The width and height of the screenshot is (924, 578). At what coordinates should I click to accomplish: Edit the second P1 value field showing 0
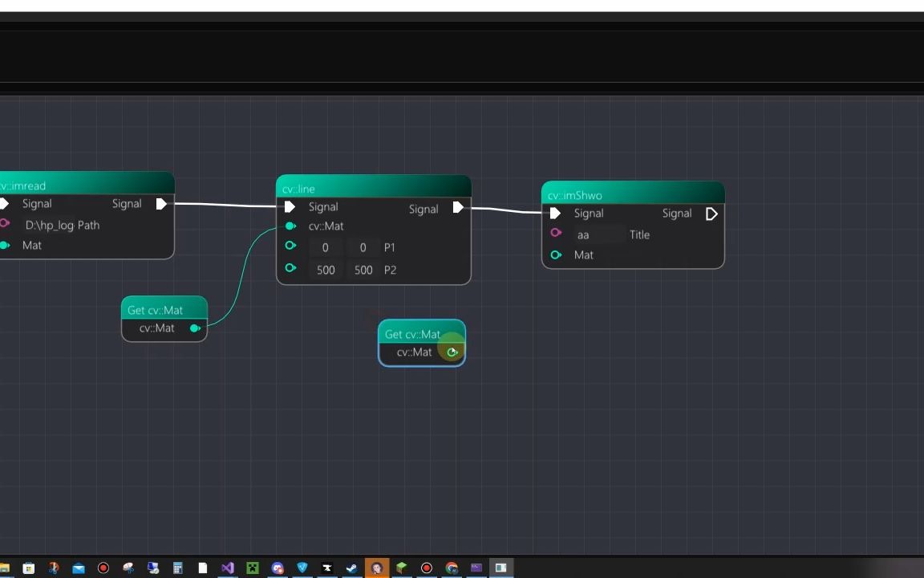[363, 248]
